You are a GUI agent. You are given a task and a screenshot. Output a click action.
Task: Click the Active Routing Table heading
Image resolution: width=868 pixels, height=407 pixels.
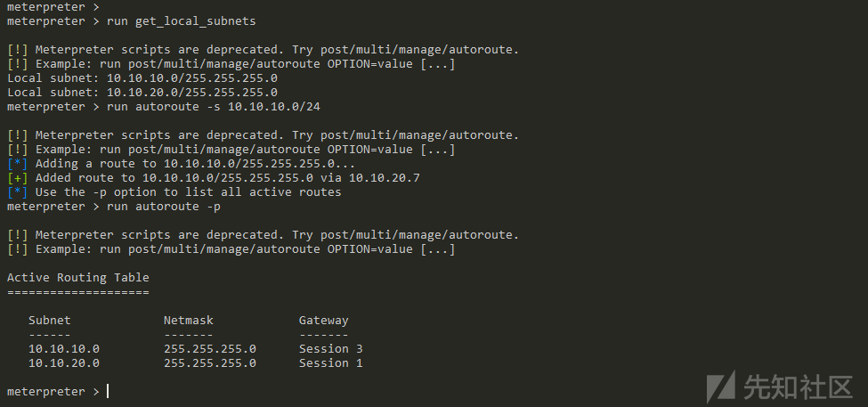point(78,278)
